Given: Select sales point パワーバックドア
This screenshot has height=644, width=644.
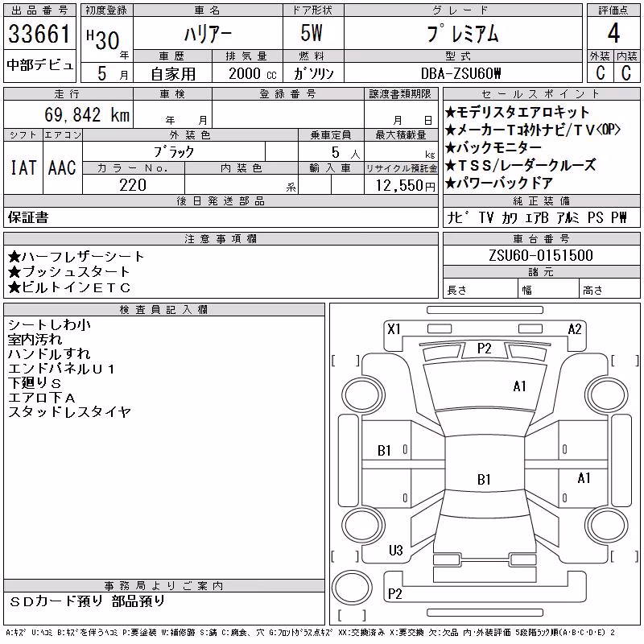Looking at the screenshot, I should pyautogui.click(x=499, y=183).
